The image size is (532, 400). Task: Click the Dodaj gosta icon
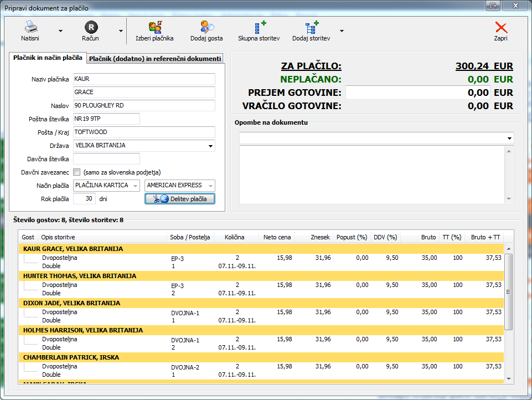coord(206,27)
